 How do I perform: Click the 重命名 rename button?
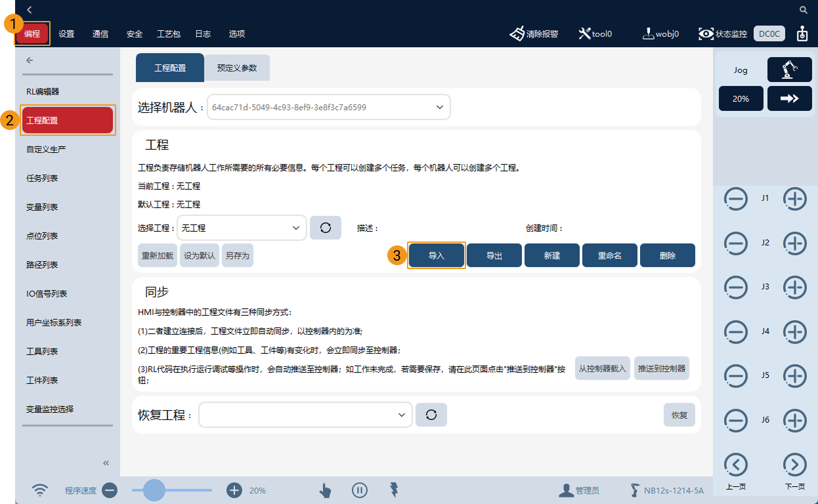(x=610, y=255)
